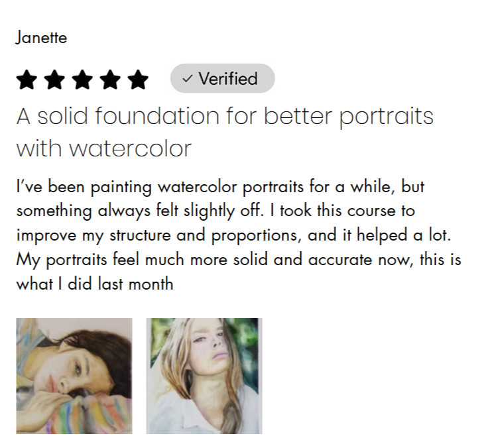The width and height of the screenshot is (490, 448).
Task: Click the text 'what I did last month'
Action: coord(95,284)
